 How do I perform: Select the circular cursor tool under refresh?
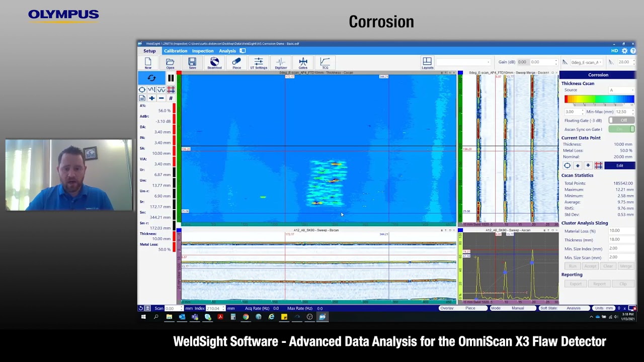click(x=142, y=89)
